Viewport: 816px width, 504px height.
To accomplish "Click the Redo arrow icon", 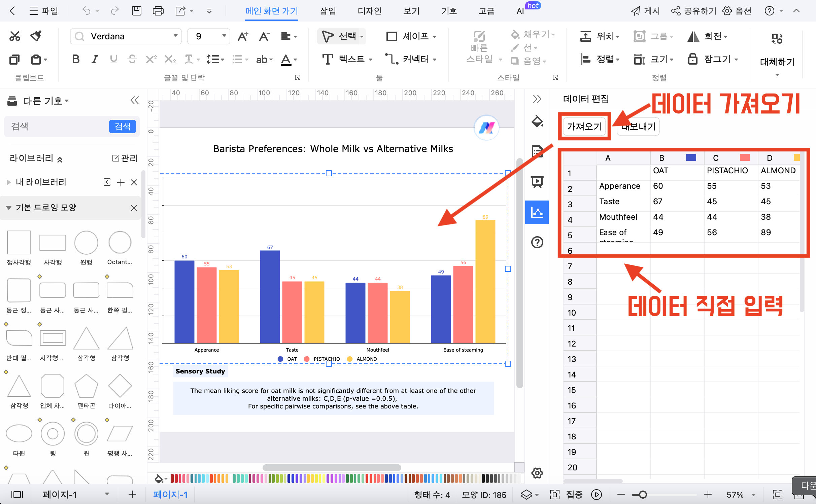I will (115, 11).
